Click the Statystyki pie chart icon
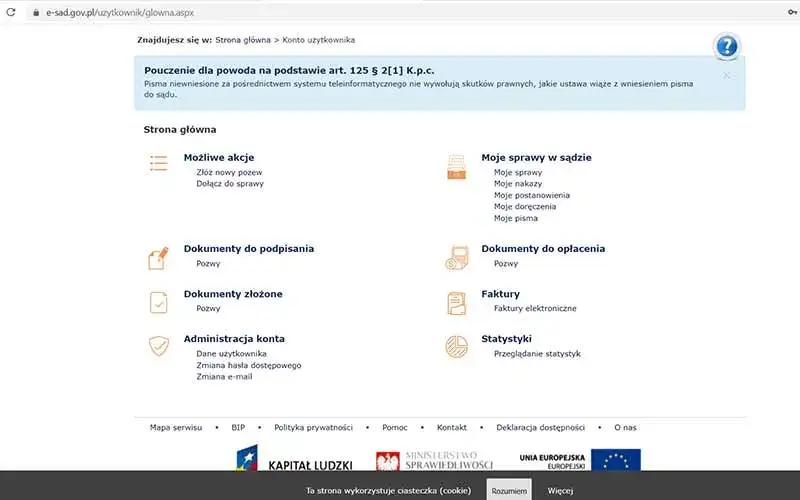The width and height of the screenshot is (800, 500). coord(457,347)
